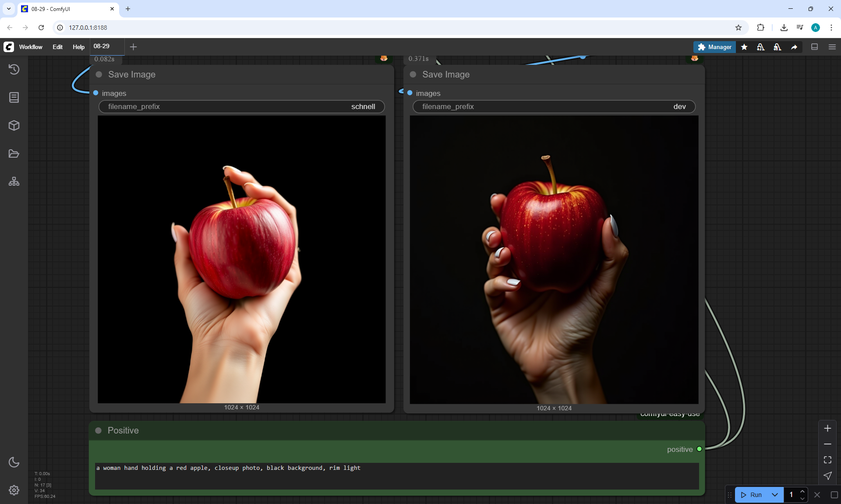This screenshot has height=504, width=841.
Task: Open the node library cube icon
Action: pos(14,126)
